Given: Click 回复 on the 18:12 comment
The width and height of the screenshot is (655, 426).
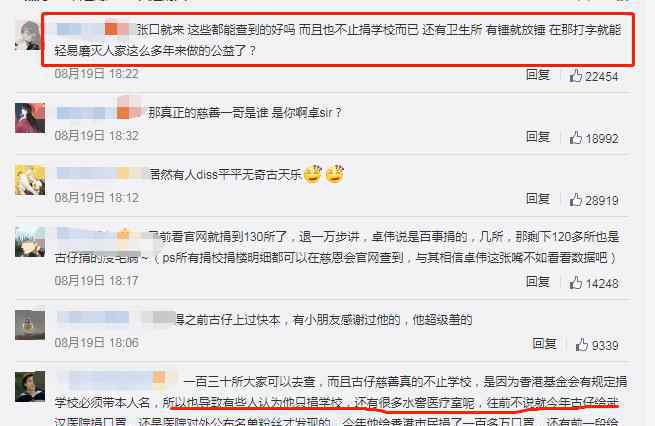Looking at the screenshot, I should (x=538, y=198).
